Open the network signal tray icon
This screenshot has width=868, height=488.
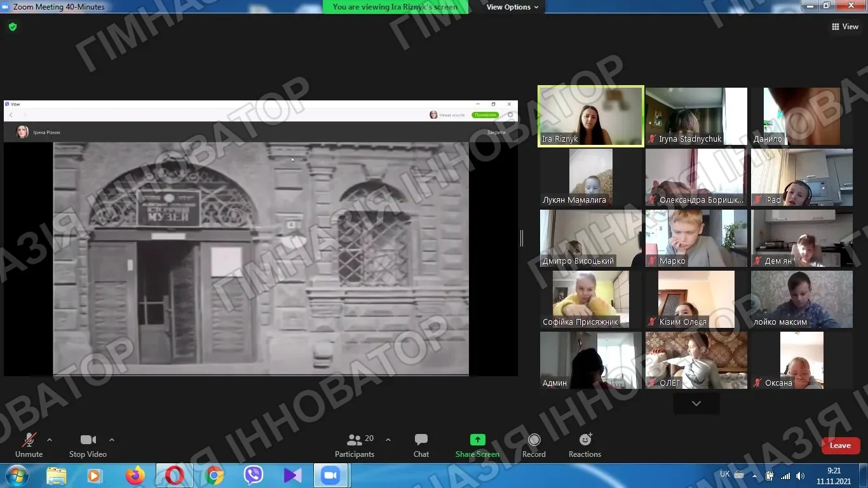[x=786, y=475]
